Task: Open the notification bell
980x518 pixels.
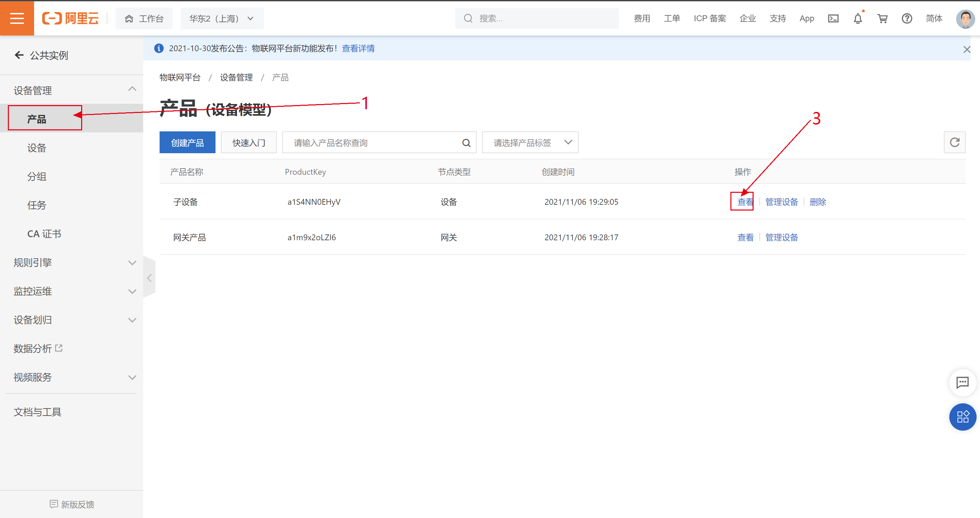Action: coord(858,18)
